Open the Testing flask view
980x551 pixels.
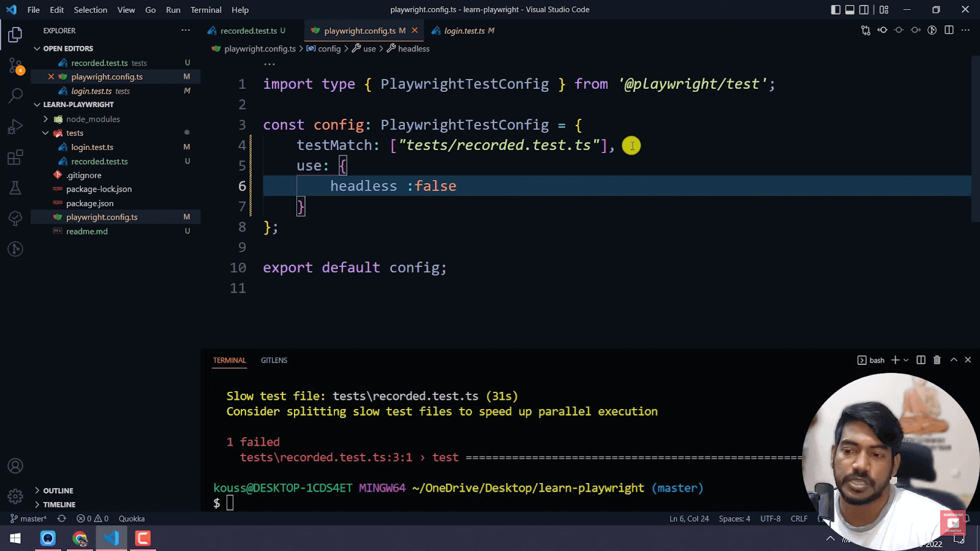pyautogui.click(x=15, y=188)
